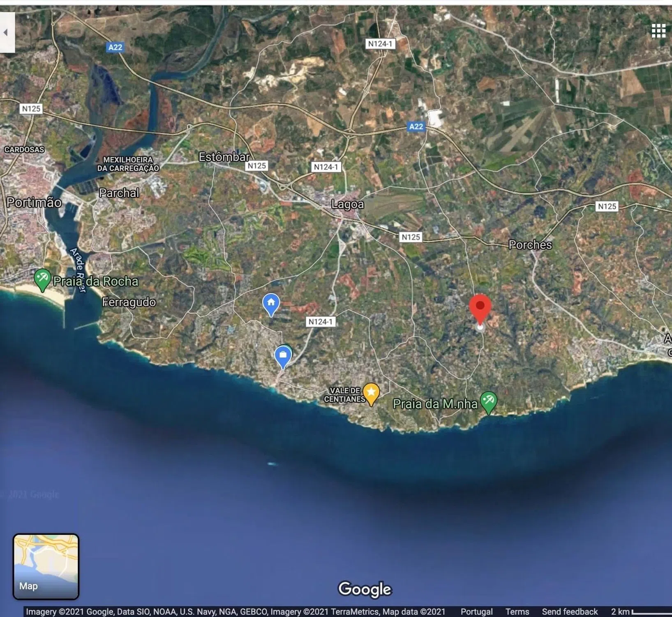Click the Vale de Centianes label
Image resolution: width=672 pixels, height=617 pixels.
[344, 395]
